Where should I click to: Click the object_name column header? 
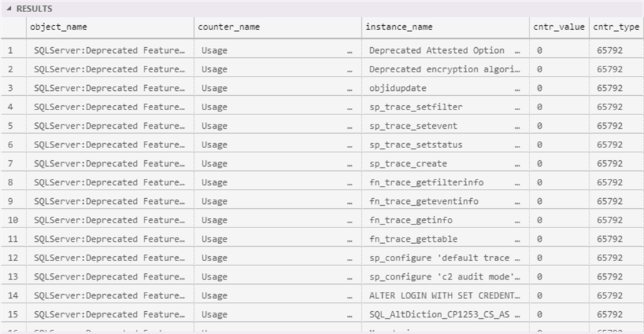[110, 27]
